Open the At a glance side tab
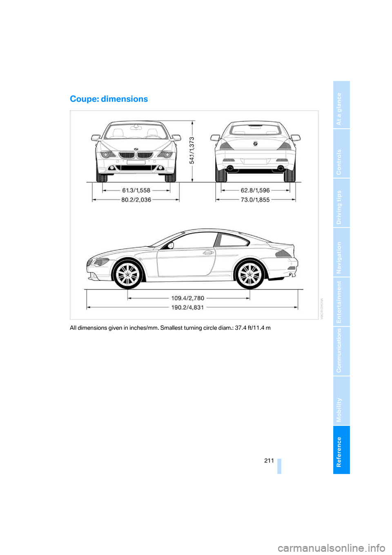Image resolution: width=392 pixels, height=555 pixels. coord(341,105)
